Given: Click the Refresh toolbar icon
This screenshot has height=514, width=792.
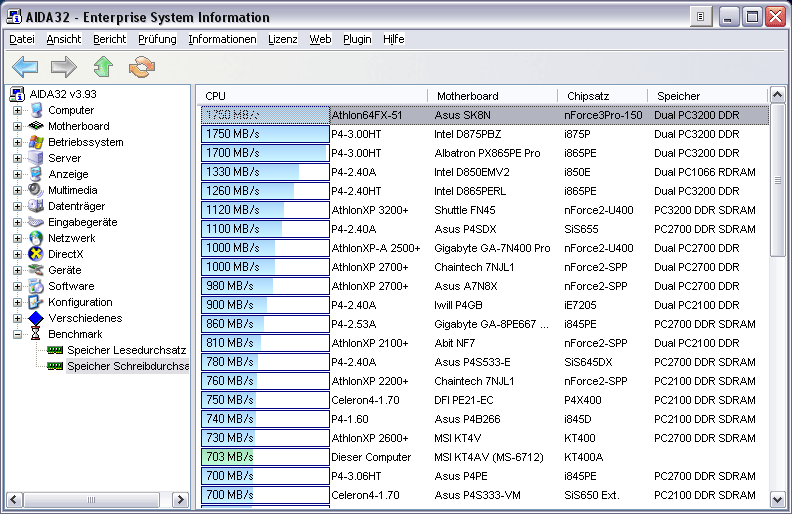Looking at the screenshot, I should click(142, 67).
